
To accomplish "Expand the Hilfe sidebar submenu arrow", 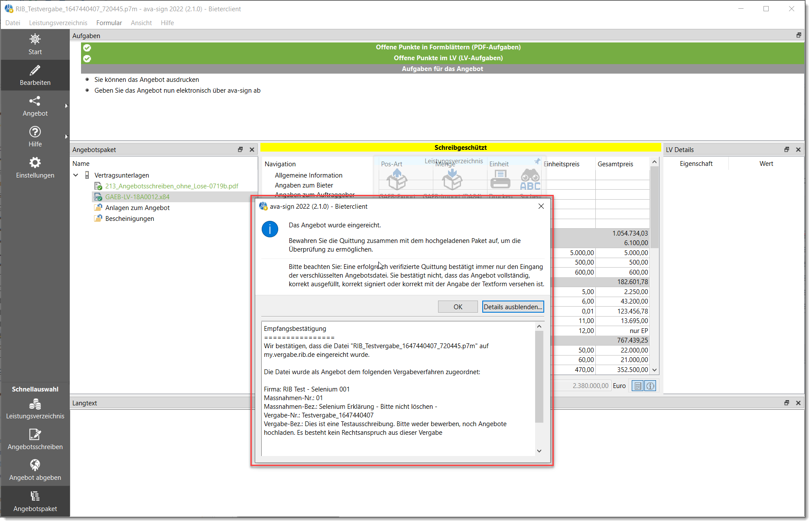I will (66, 136).
